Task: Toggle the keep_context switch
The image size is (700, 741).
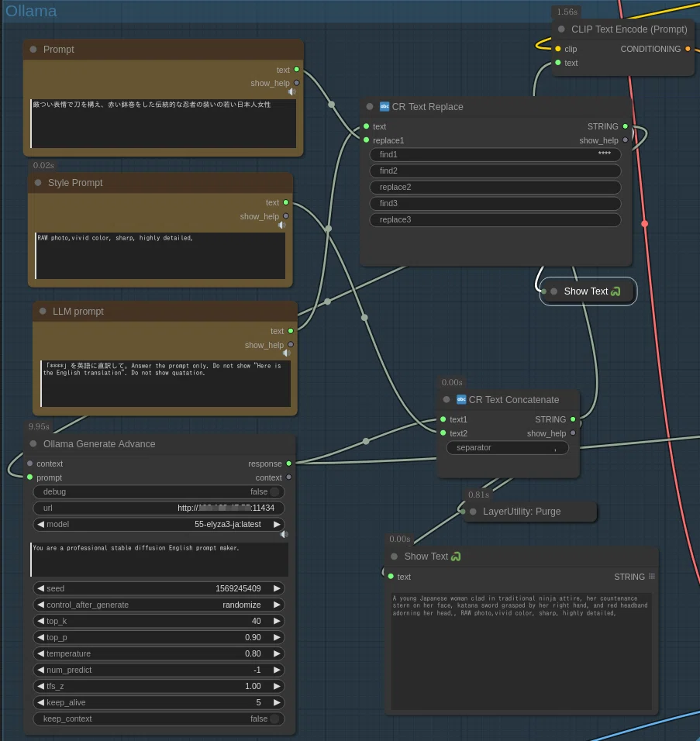Action: 274,719
